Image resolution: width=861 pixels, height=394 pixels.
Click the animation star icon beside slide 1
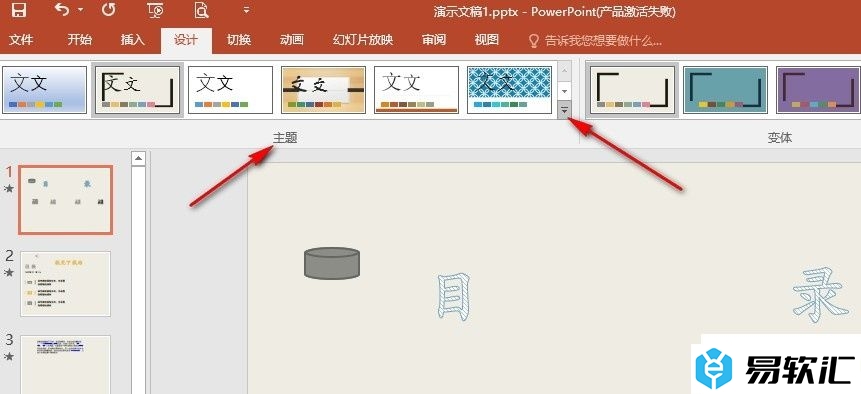(9, 189)
